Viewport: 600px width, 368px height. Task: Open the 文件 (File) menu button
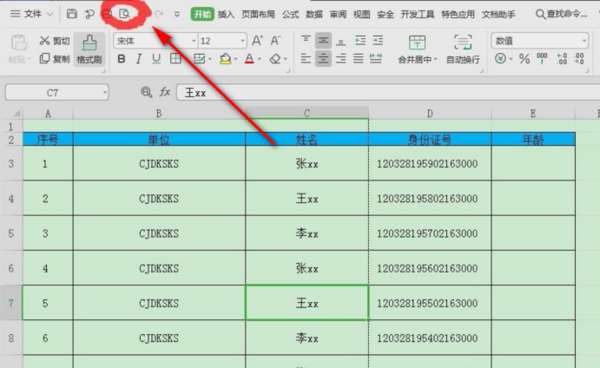point(32,14)
